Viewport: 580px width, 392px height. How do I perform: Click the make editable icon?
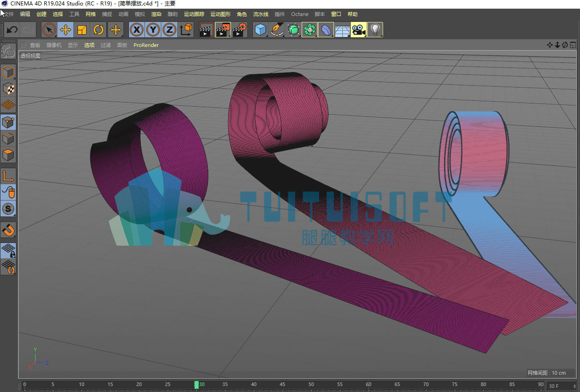click(8, 51)
